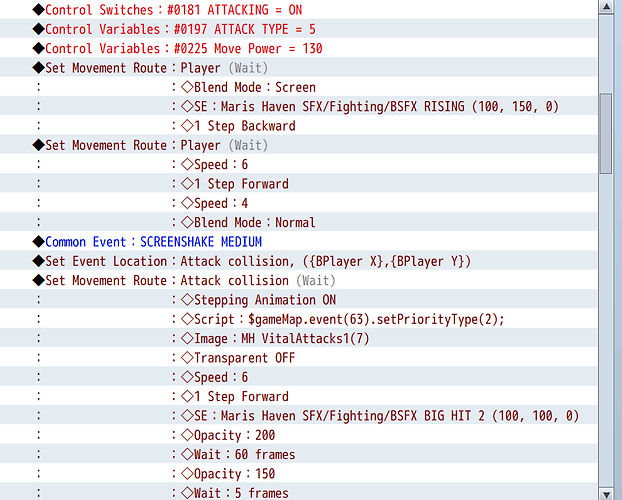Select the Control Switches #0181 ATTACKING = ON command
This screenshot has width=622, height=500.
coord(298,9)
